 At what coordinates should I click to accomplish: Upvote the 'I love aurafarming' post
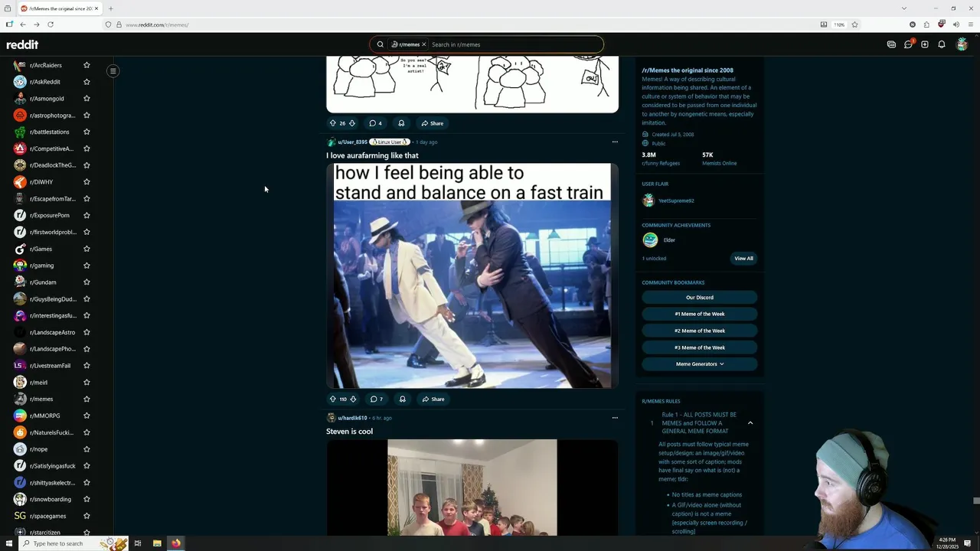click(333, 399)
